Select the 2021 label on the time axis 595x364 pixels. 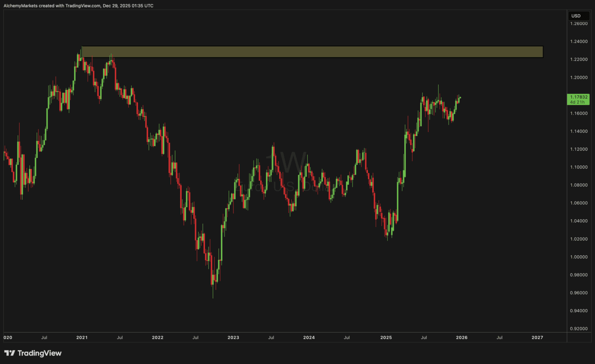pos(82,337)
